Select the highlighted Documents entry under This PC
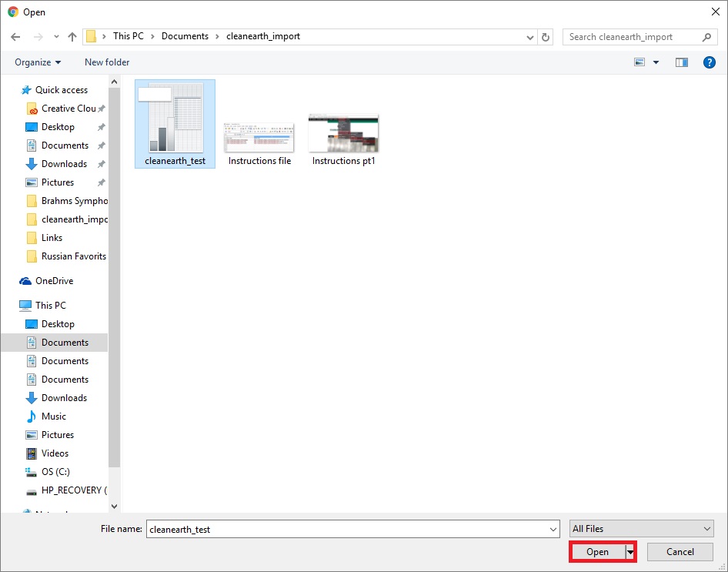Screen dimensions: 728x572 coord(55,343)
